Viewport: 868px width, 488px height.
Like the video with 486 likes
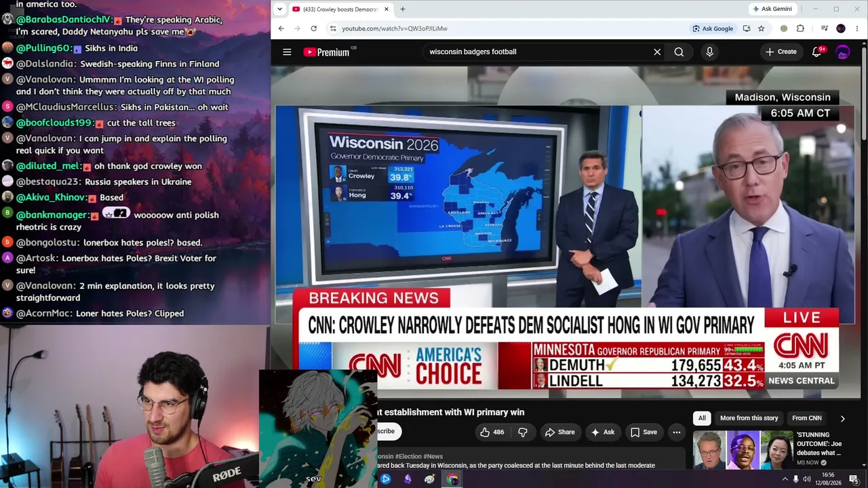click(x=492, y=432)
